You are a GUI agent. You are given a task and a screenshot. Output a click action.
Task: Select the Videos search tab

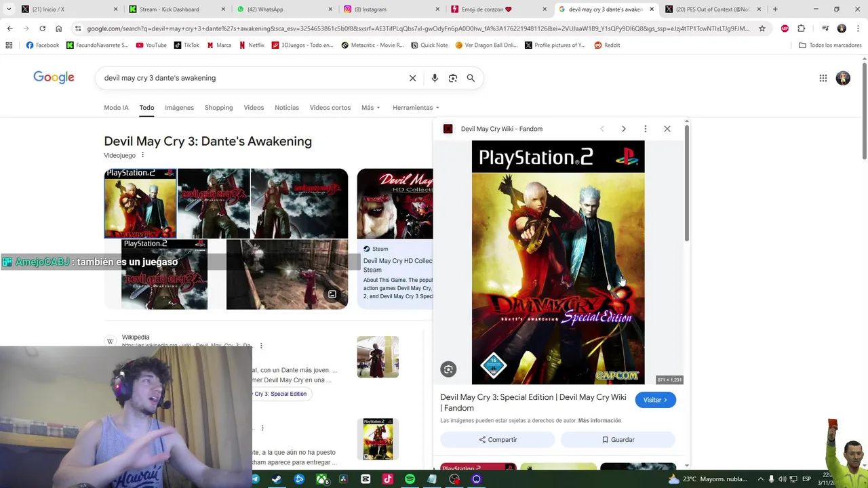[254, 108]
